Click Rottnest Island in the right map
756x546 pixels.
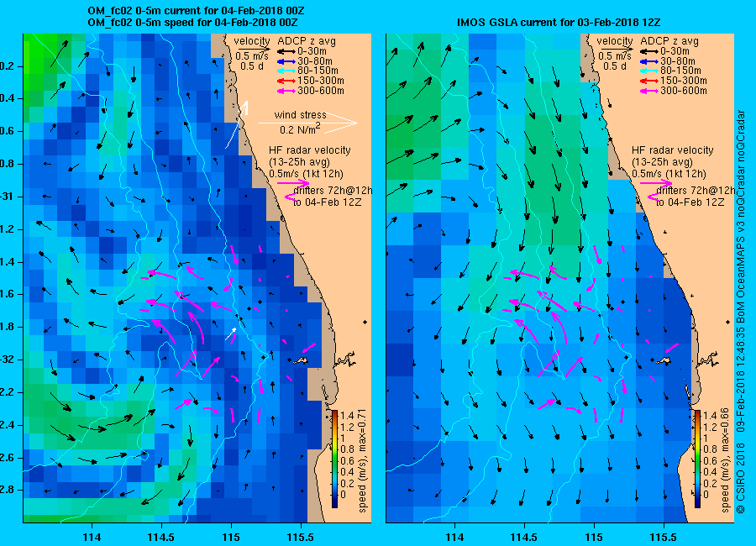[664, 361]
